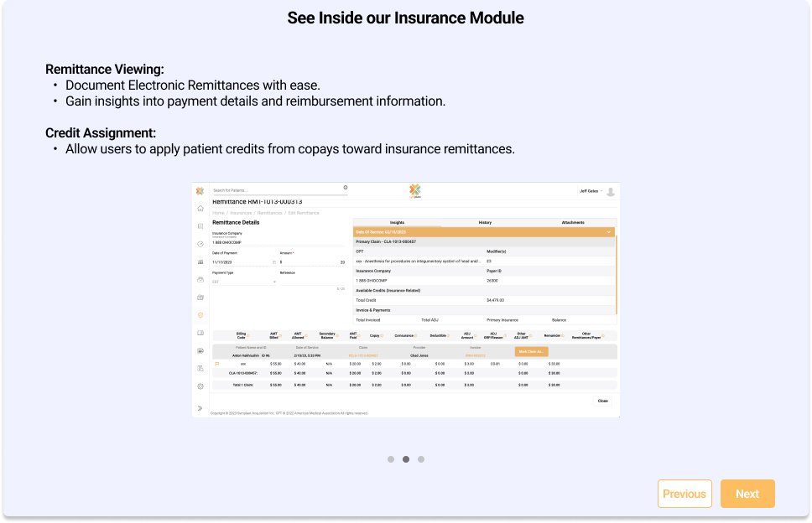
Task: Click the Next button
Action: 747,494
